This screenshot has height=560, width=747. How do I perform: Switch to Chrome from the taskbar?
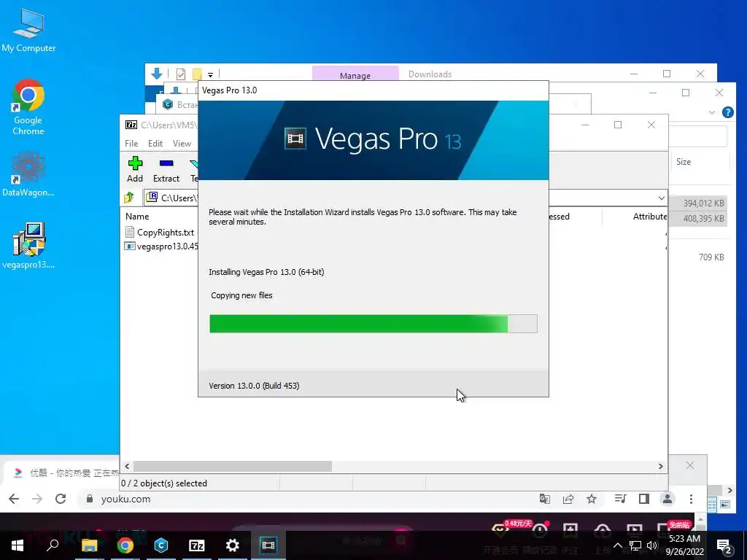click(x=125, y=545)
